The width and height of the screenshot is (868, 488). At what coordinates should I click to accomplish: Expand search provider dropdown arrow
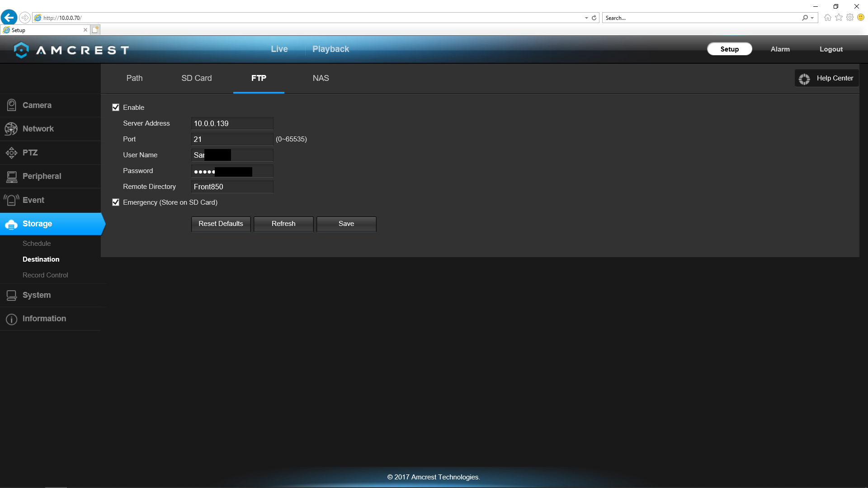[812, 18]
